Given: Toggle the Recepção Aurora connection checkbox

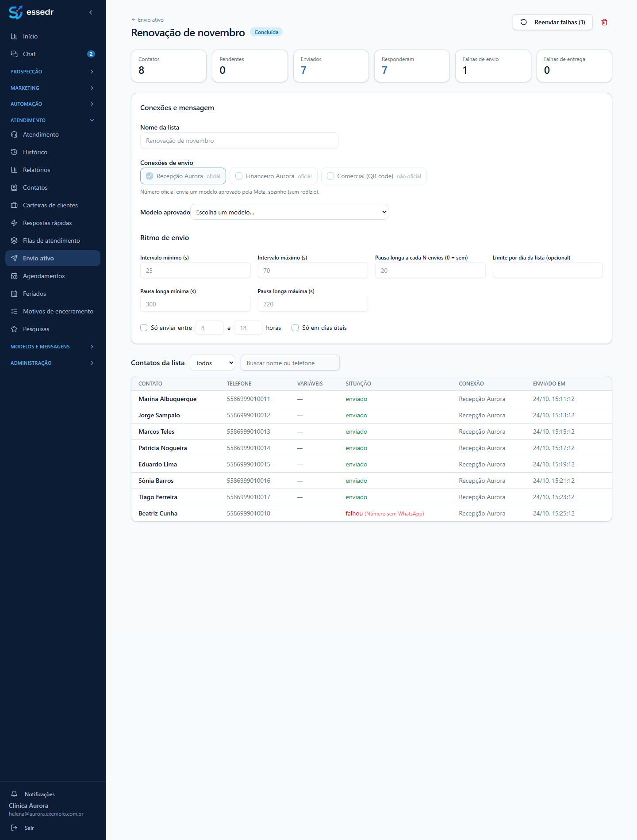Looking at the screenshot, I should pos(150,176).
